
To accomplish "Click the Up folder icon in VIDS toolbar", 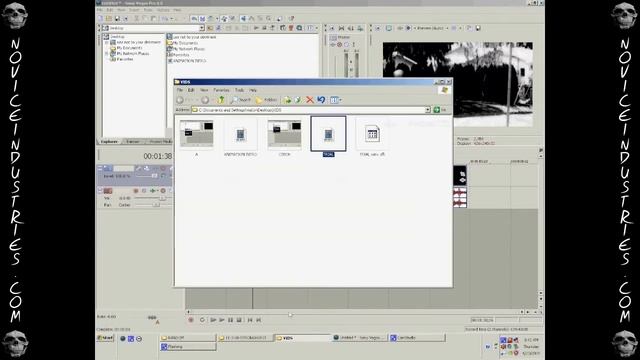I will tap(221, 100).
